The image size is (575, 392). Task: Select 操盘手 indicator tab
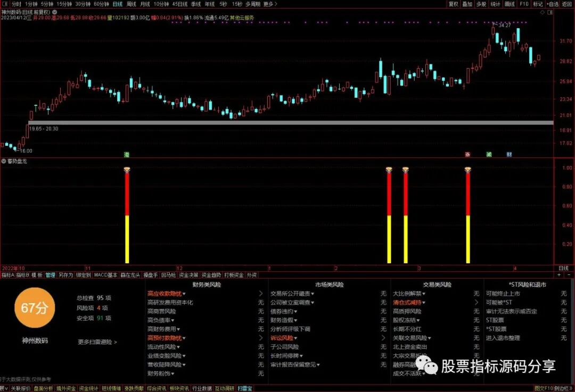(150, 275)
